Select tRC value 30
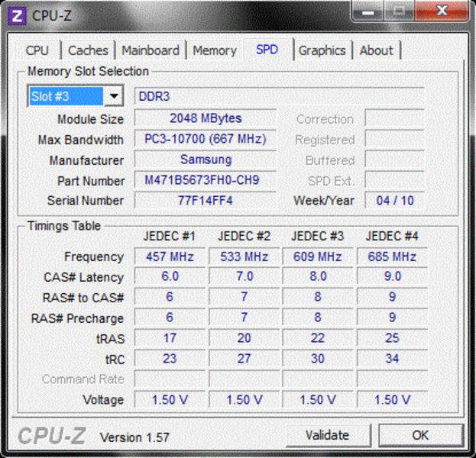Image resolution: width=476 pixels, height=458 pixels. coord(318,359)
